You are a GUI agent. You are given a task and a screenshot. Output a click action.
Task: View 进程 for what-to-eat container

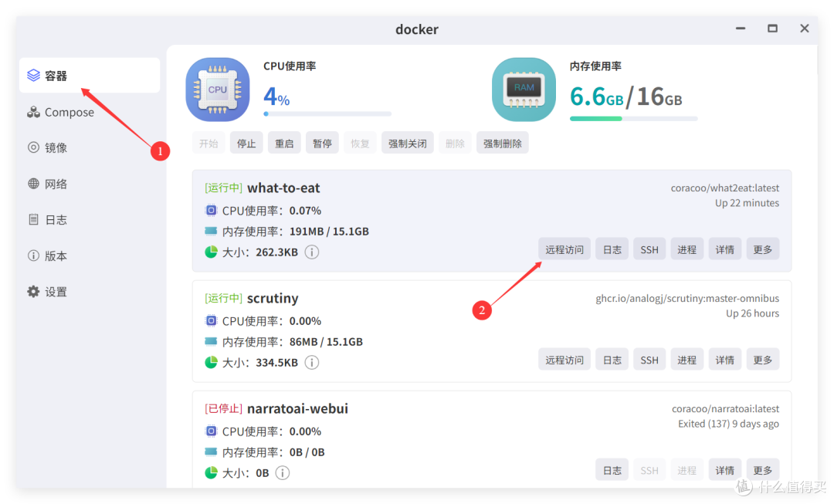point(687,249)
